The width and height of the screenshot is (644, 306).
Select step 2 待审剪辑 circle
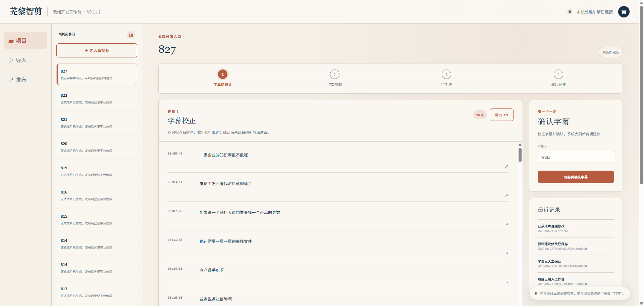pyautogui.click(x=334, y=74)
